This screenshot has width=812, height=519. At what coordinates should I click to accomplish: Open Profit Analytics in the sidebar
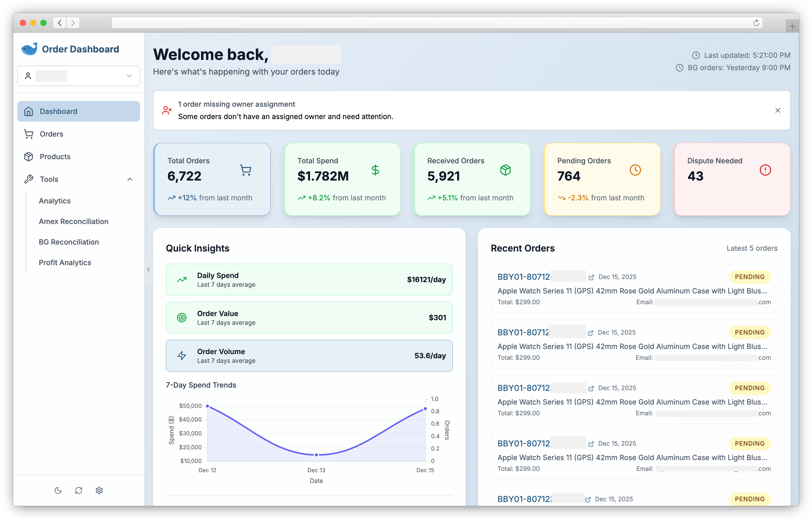point(65,262)
